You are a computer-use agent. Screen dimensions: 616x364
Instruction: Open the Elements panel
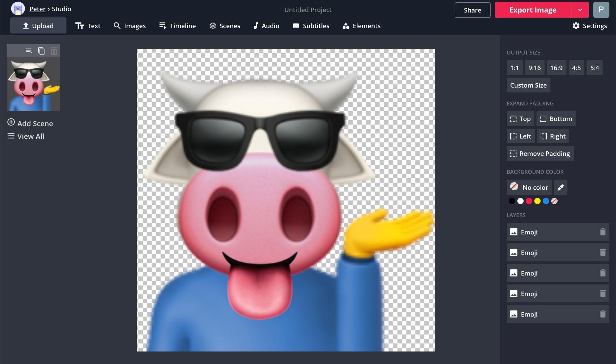pyautogui.click(x=361, y=26)
